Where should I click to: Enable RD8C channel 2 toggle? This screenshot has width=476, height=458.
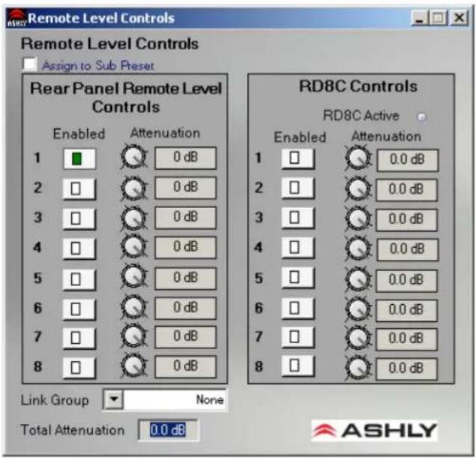click(x=297, y=188)
